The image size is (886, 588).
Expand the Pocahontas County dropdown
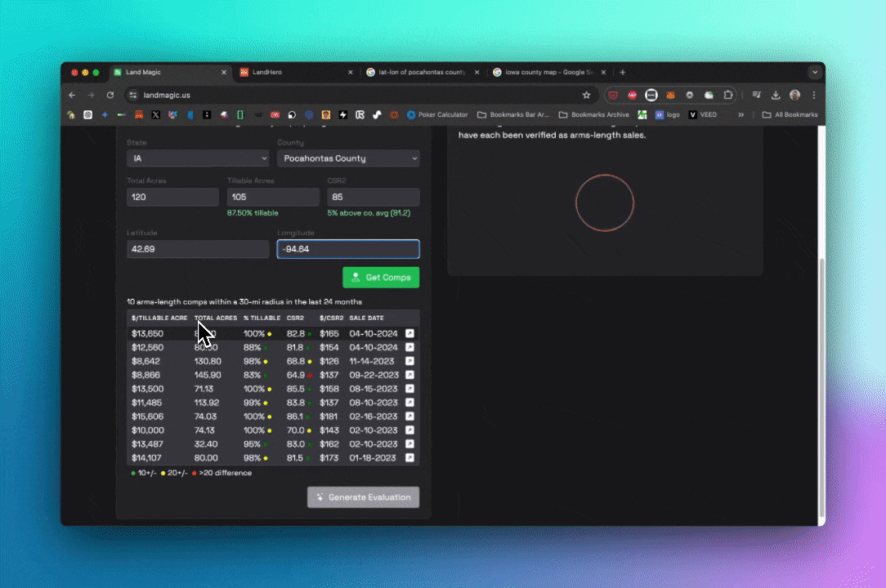pyautogui.click(x=348, y=158)
